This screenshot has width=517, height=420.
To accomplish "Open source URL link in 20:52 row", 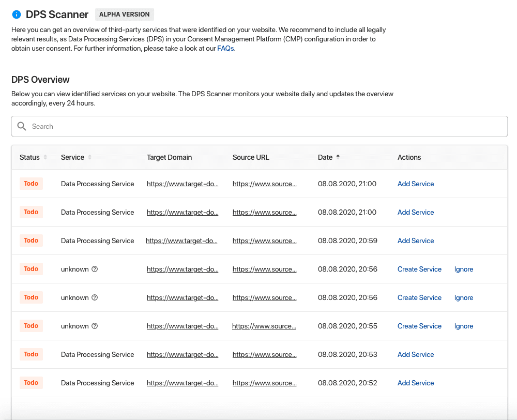I will pos(264,383).
